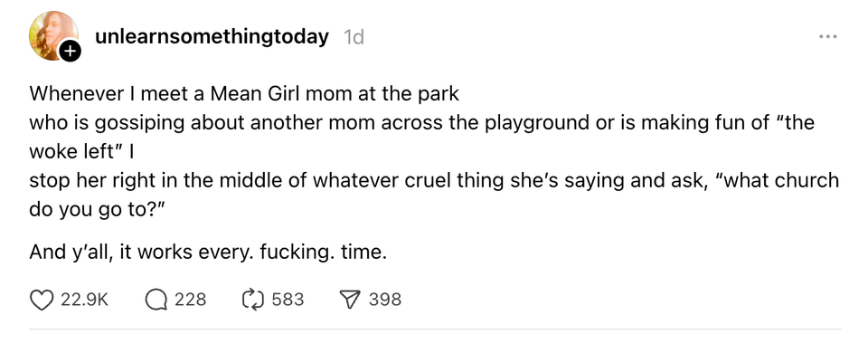The width and height of the screenshot is (868, 344).
Task: Click the line starting 'stop her right in the middle'
Action: (x=434, y=180)
